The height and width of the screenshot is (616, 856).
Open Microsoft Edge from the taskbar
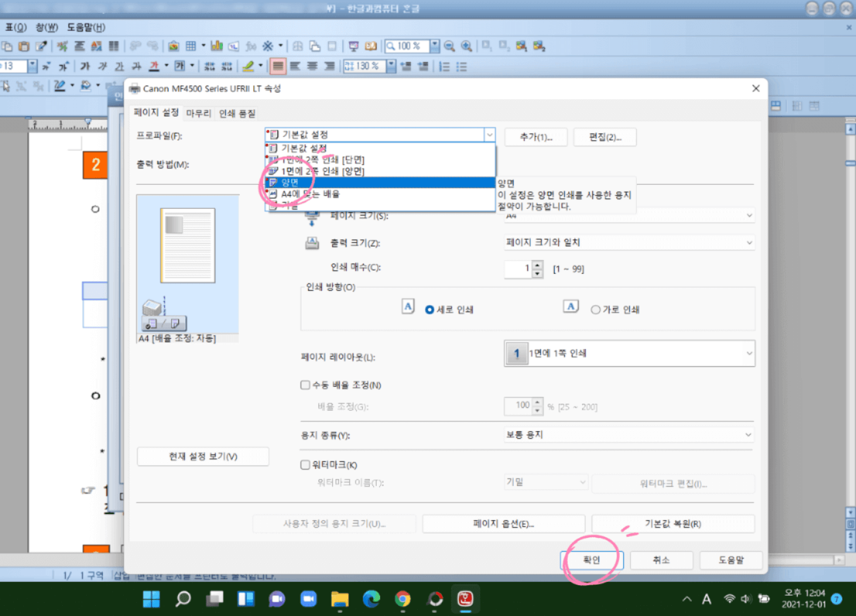372,599
